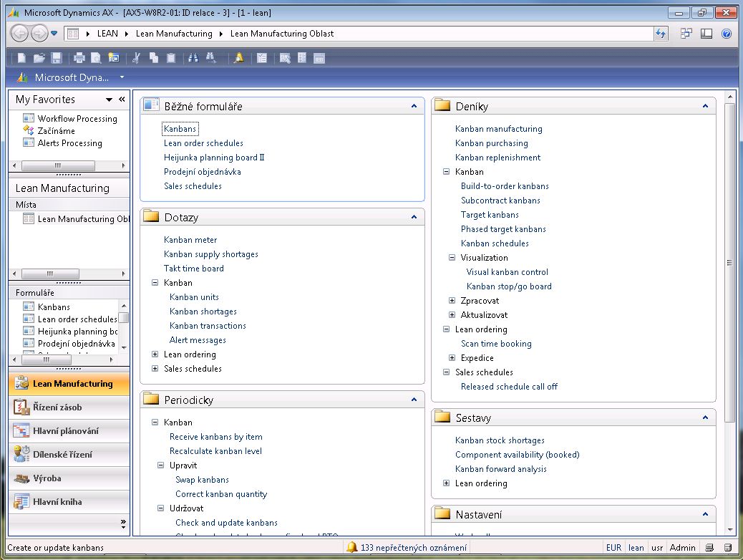
Task: Click the Copy toolbar icon
Action: click(x=153, y=58)
